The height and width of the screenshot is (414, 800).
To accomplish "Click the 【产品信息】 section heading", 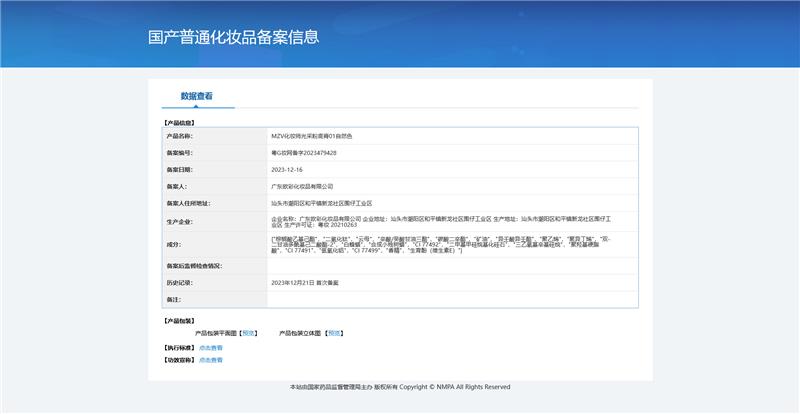I will (179, 123).
